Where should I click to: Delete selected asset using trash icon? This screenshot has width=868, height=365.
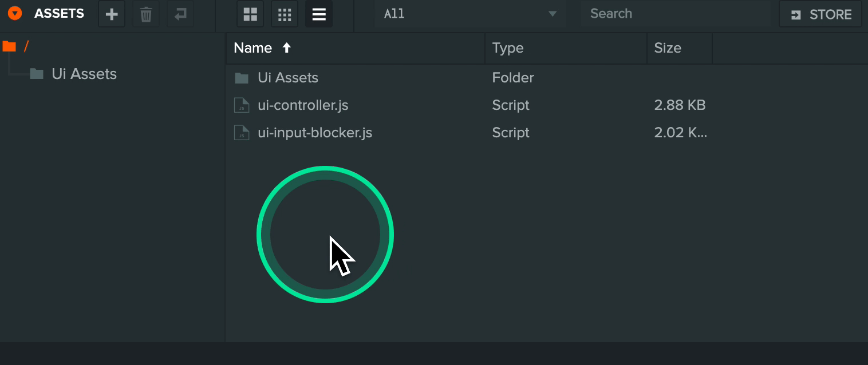pyautogui.click(x=146, y=14)
